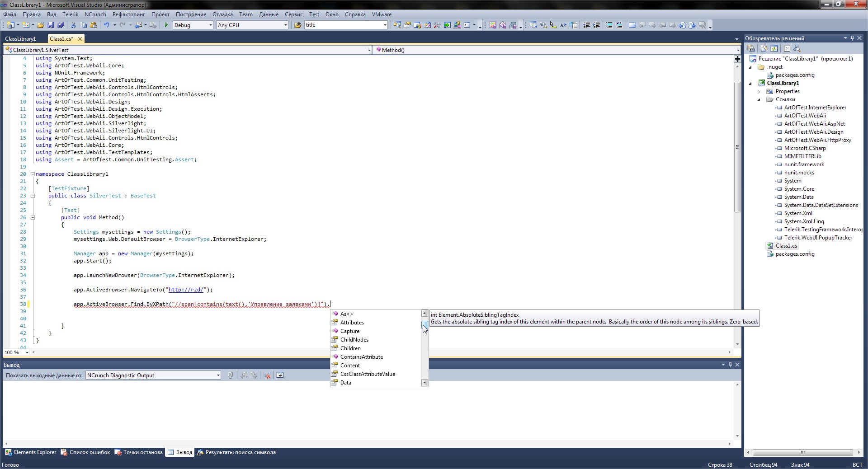Click the IntelliSense list scrollbar thumb
Image resolution: width=868 pixels, height=469 pixels.
click(425, 324)
